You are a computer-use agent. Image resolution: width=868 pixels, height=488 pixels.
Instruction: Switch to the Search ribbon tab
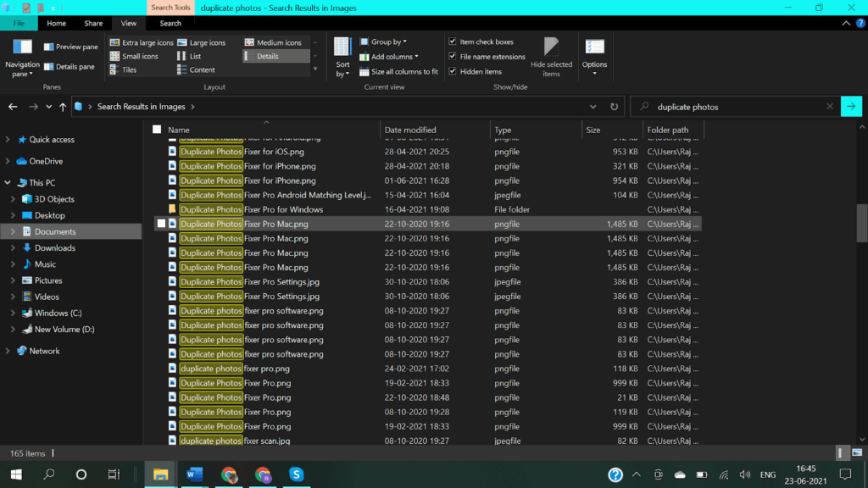click(x=170, y=23)
